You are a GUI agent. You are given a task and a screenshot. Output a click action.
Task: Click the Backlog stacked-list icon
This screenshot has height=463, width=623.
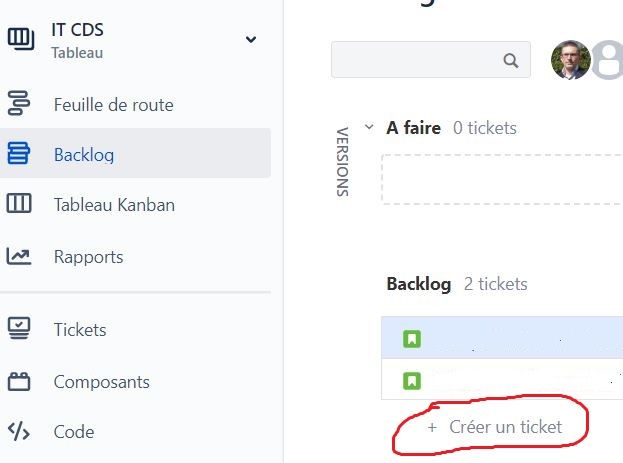(18, 153)
